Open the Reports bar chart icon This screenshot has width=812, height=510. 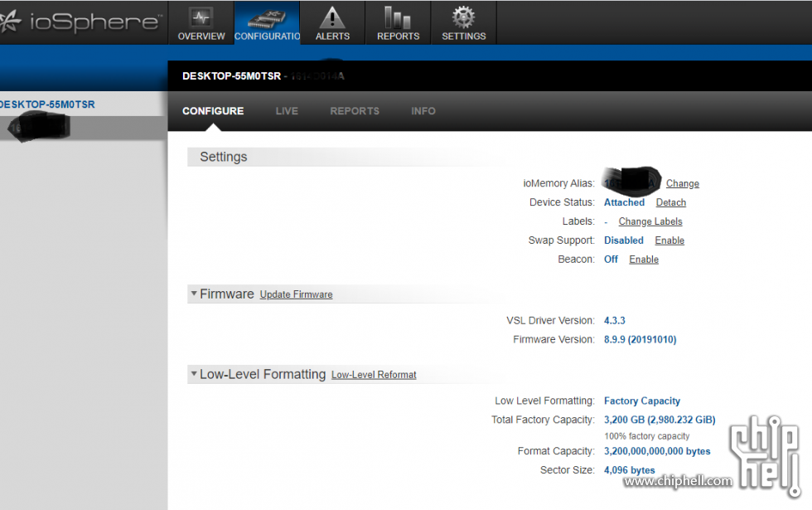click(398, 17)
